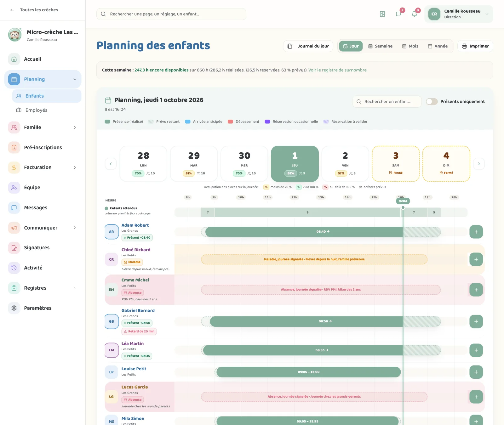Add a slot for Chloé Richard

[476, 259]
